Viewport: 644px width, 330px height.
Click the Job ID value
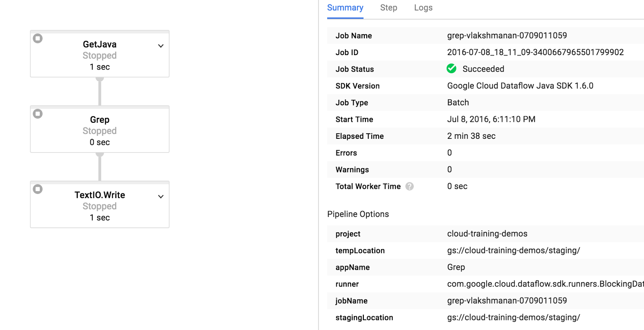(x=535, y=52)
